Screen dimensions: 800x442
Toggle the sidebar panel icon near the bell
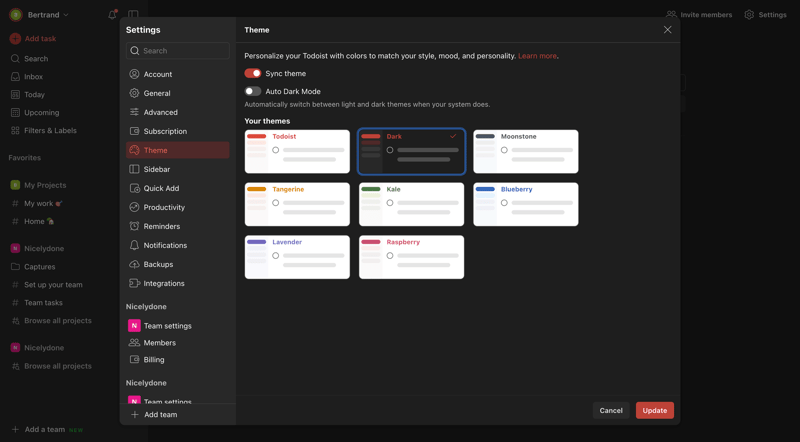click(x=133, y=15)
